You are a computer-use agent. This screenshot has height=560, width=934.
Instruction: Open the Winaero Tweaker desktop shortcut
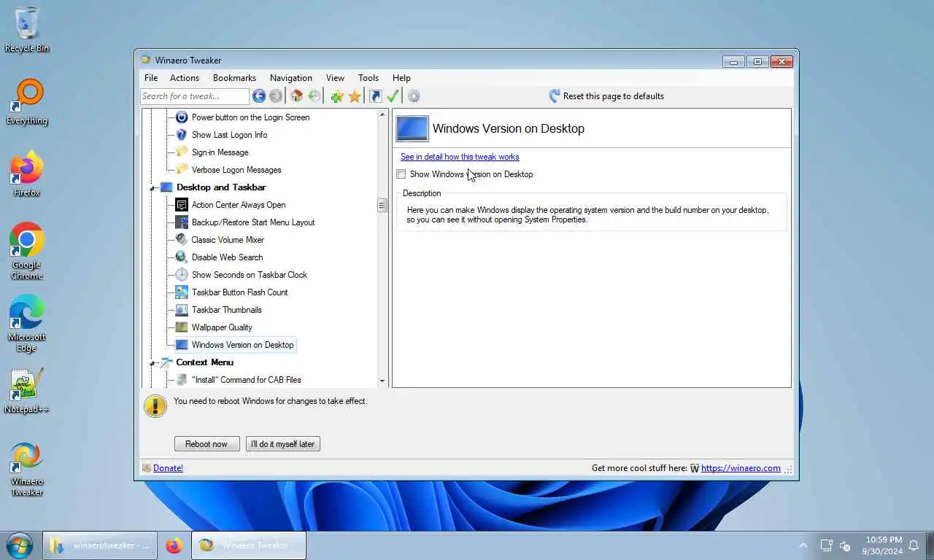[27, 468]
